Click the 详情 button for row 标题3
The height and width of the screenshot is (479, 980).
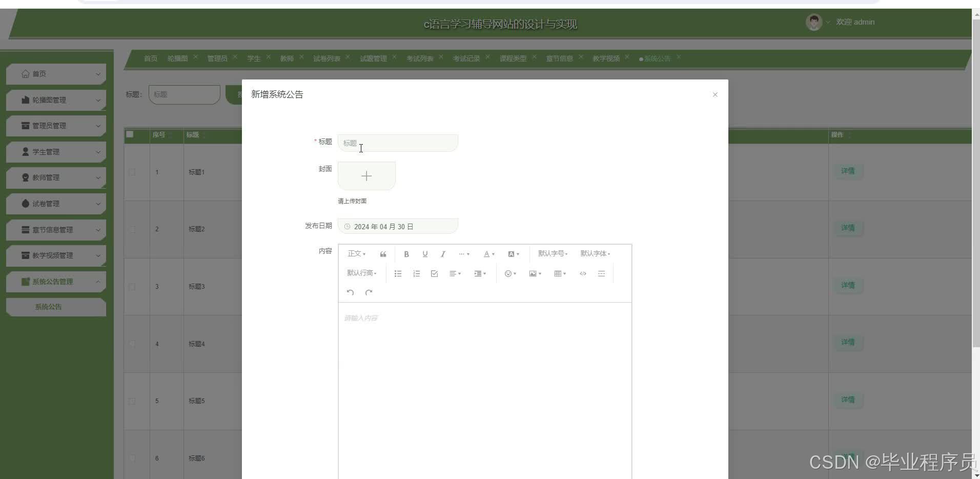(x=848, y=285)
